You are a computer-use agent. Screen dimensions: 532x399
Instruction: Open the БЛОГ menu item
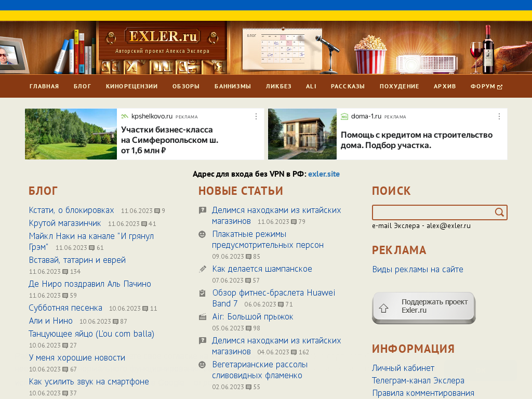pos(83,87)
